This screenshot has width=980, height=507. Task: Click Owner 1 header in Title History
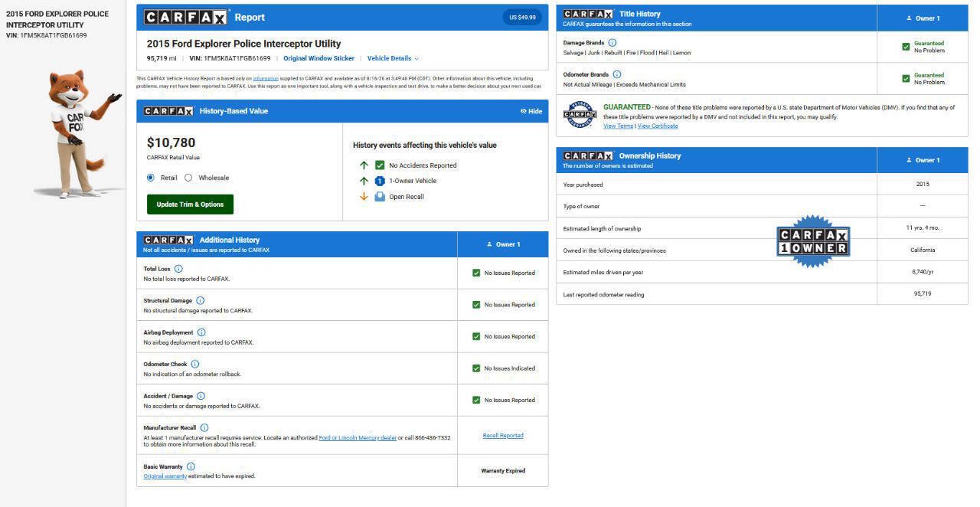(923, 18)
